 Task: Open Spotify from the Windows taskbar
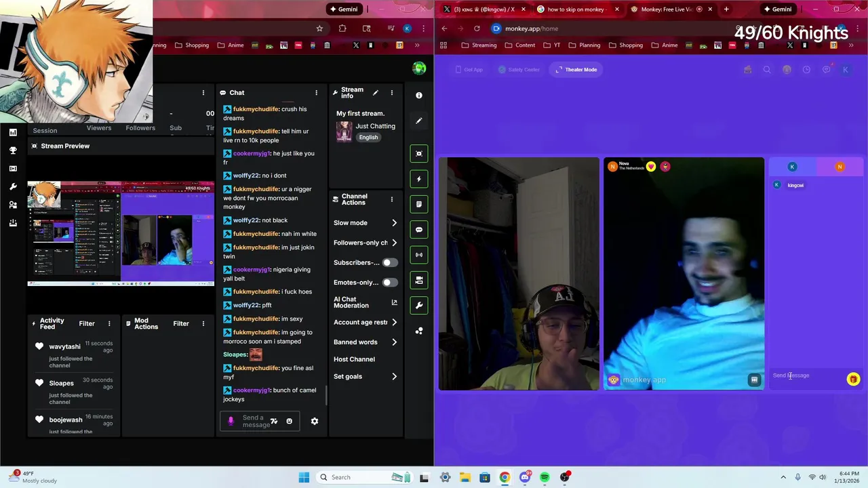(x=545, y=477)
